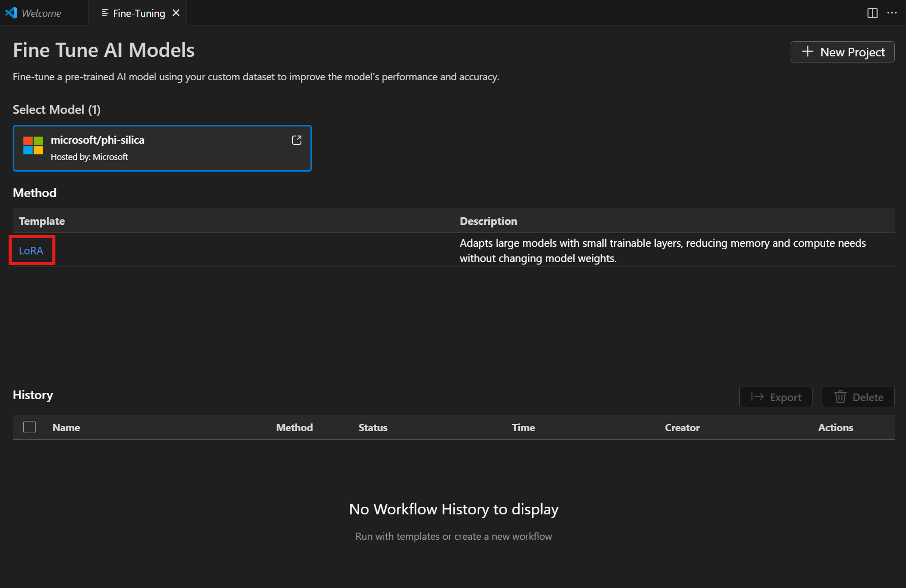Toggle the select-all checkbox in History table

click(x=29, y=427)
